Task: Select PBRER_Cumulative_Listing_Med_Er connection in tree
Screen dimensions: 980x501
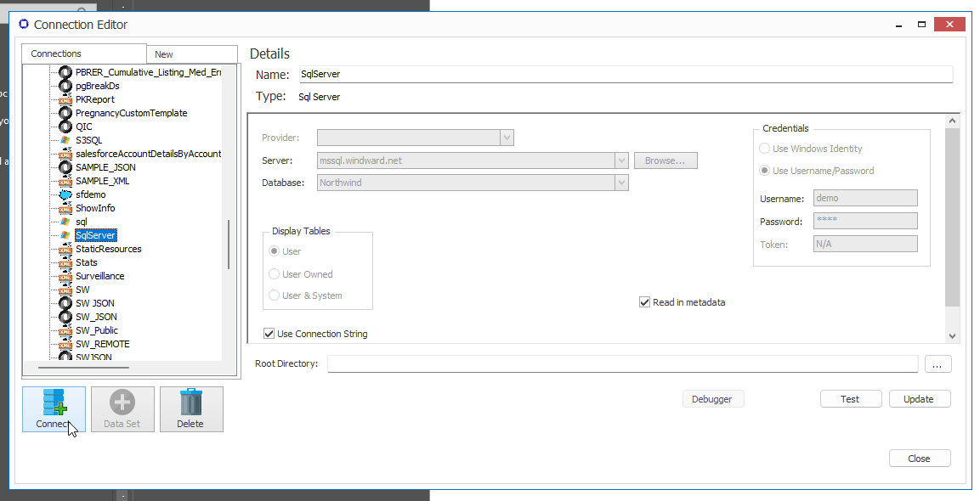Action: (148, 72)
